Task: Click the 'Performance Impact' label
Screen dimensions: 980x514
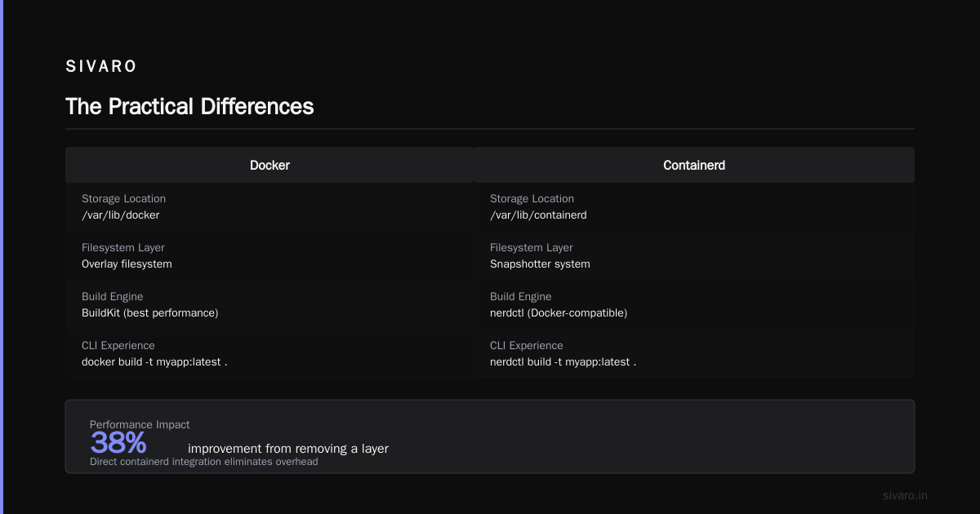Action: [140, 424]
